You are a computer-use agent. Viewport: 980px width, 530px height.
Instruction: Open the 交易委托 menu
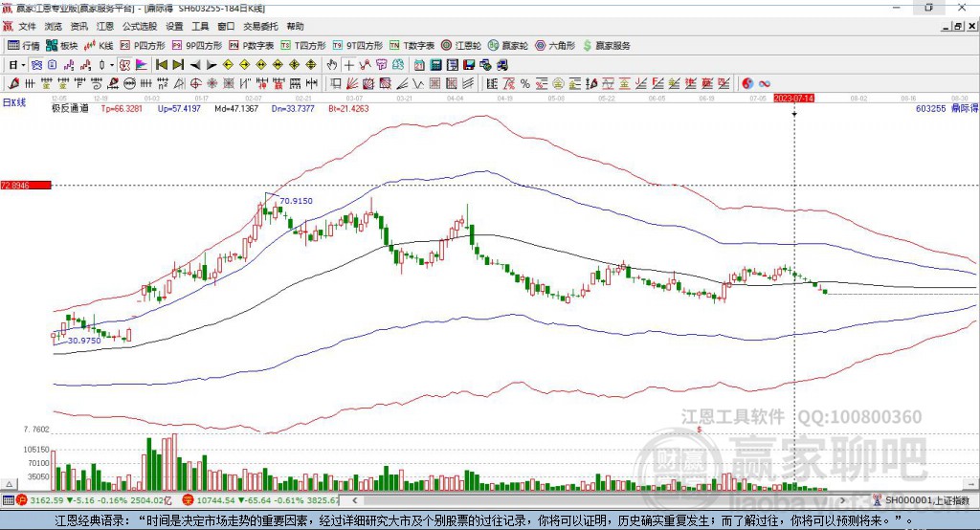click(260, 26)
